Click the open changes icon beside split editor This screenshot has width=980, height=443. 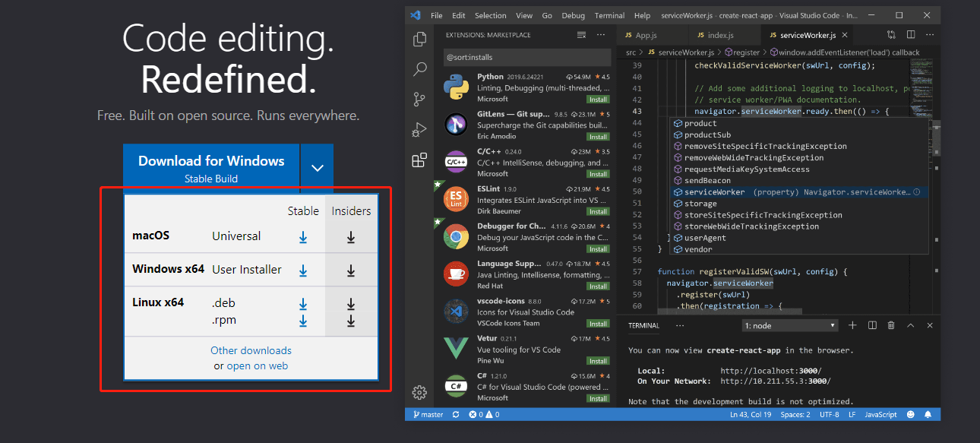(891, 35)
